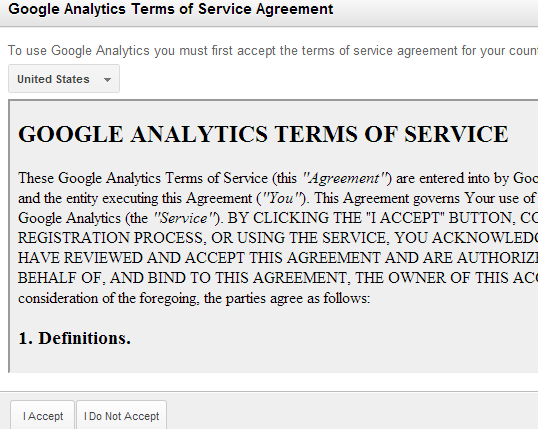Click the '1. Definitions.' section heading
This screenshot has width=538, height=429.
pos(74,338)
